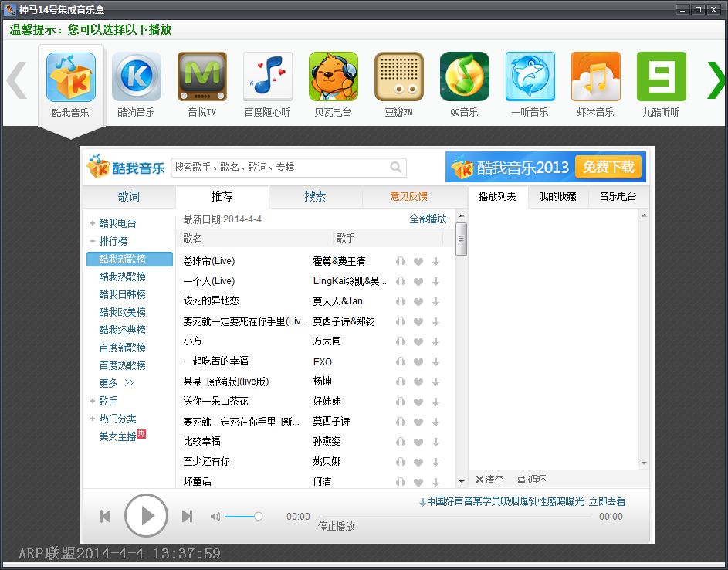
Task: Open the 我的收藏 tab
Action: pos(557,197)
